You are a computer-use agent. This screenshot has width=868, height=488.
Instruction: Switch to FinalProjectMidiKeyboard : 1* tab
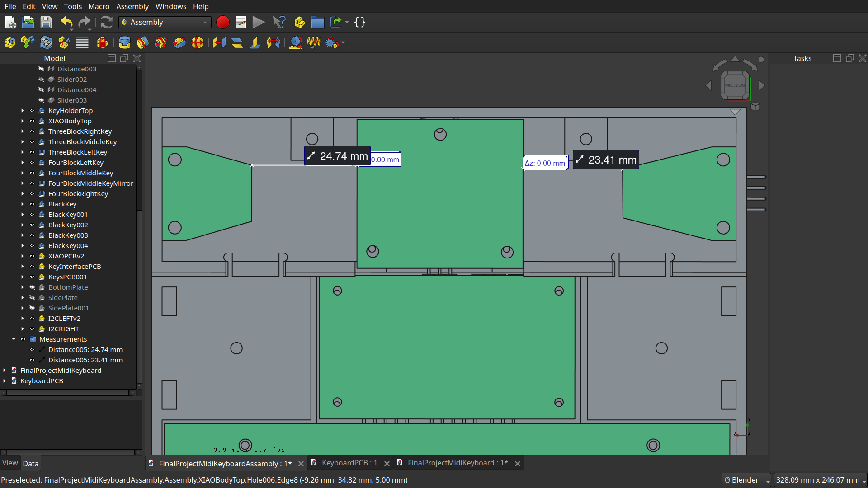click(458, 463)
